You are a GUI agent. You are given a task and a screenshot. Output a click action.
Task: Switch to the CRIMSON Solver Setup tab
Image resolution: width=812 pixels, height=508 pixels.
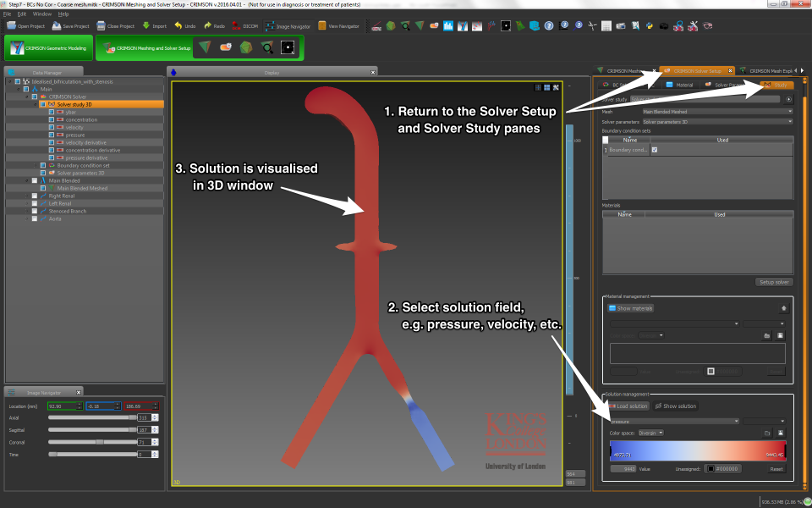coord(697,71)
